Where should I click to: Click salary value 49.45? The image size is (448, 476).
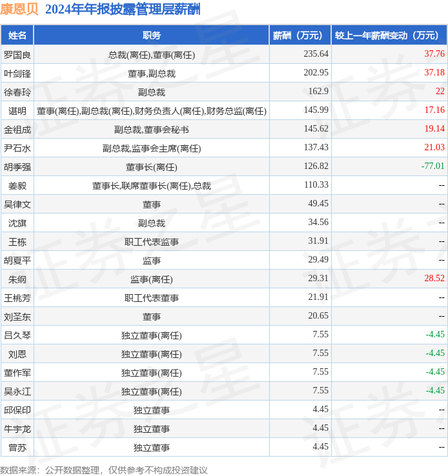[318, 203]
